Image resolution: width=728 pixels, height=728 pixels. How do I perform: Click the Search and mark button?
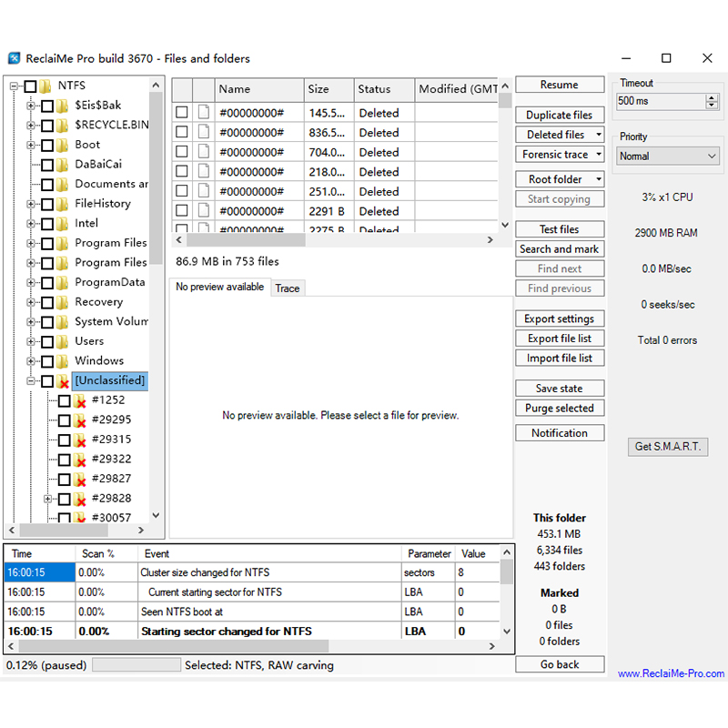point(560,248)
